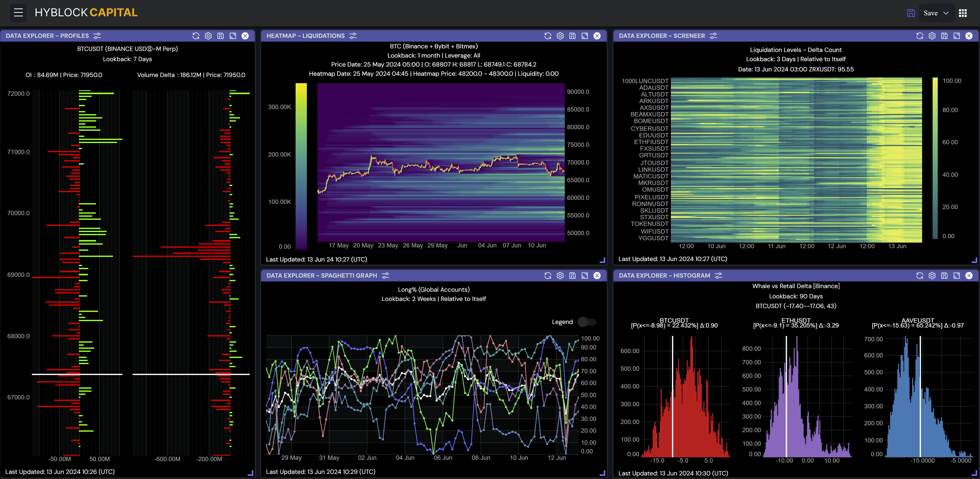Expand the Heatmap Liquidations panel to fullscreen
Viewport: 980px width, 479px height.
tap(584, 36)
